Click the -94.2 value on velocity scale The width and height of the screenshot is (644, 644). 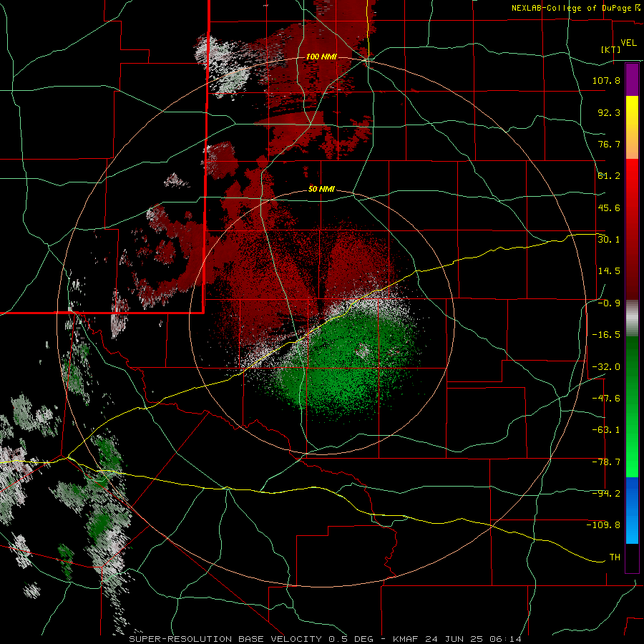(606, 494)
